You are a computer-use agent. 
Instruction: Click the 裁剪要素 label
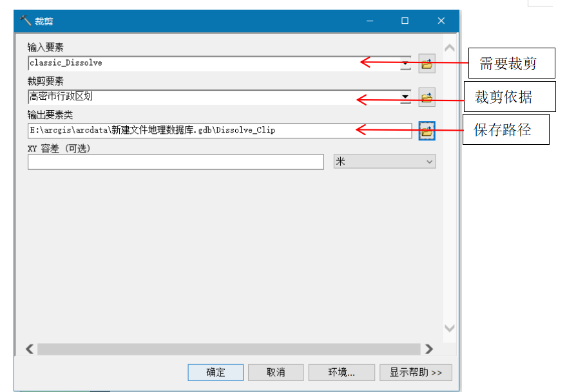(x=46, y=81)
